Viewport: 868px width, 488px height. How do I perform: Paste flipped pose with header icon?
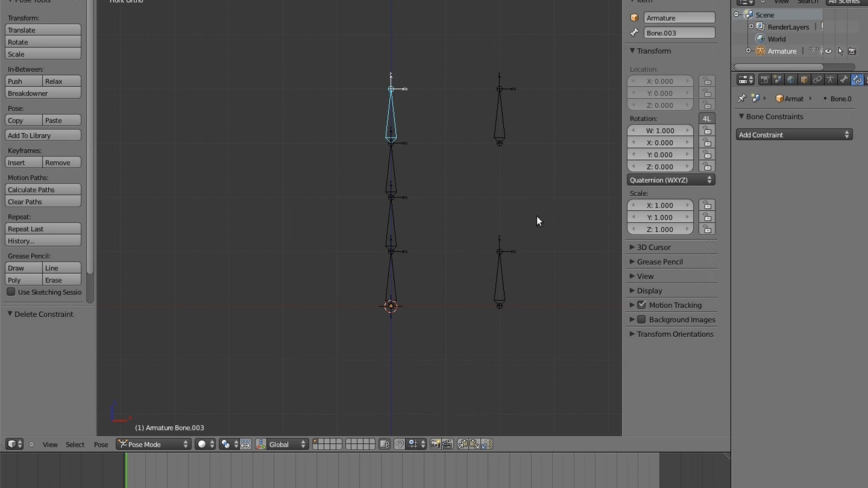(x=486, y=444)
